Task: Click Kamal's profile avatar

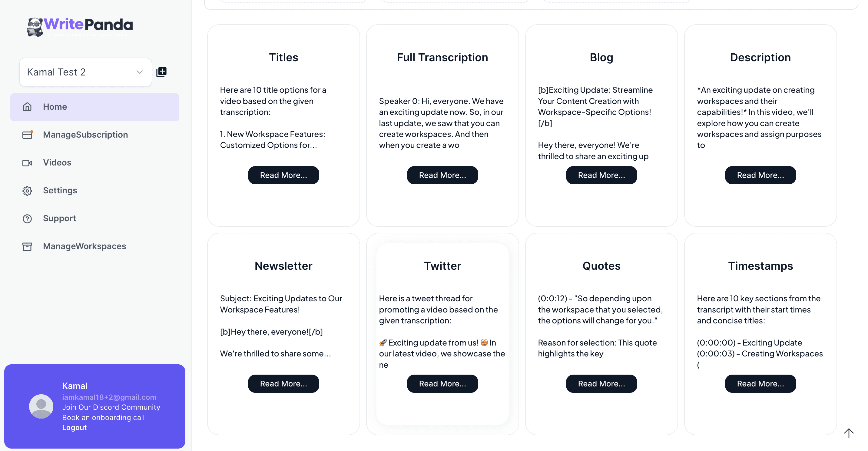Action: (41, 406)
